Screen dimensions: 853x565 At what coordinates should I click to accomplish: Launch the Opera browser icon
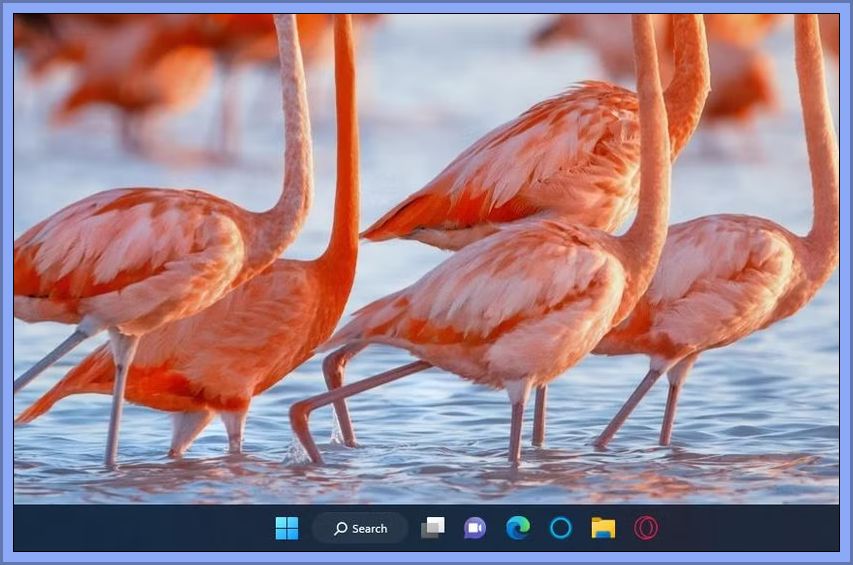[x=646, y=528]
